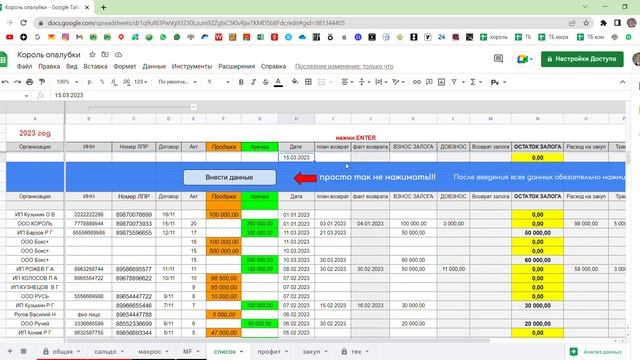Screen dimensions: 640x360
Task: Switch to the закуп sheet tab
Action: pos(315,351)
